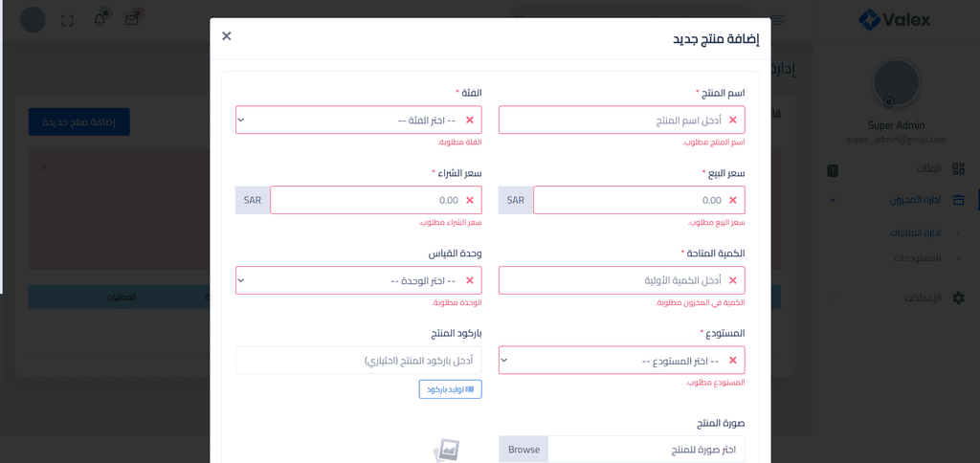The image size is (980, 463).
Task: Click the Valex logo
Action: 894,19
